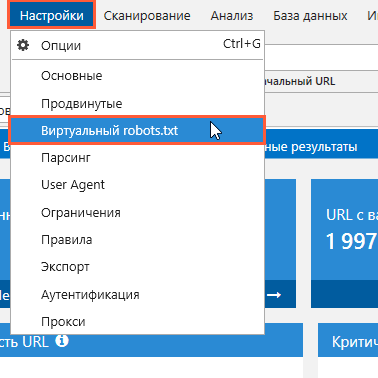Click the gear icon beside Опции
This screenshot has height=378, width=378.
(x=23, y=45)
